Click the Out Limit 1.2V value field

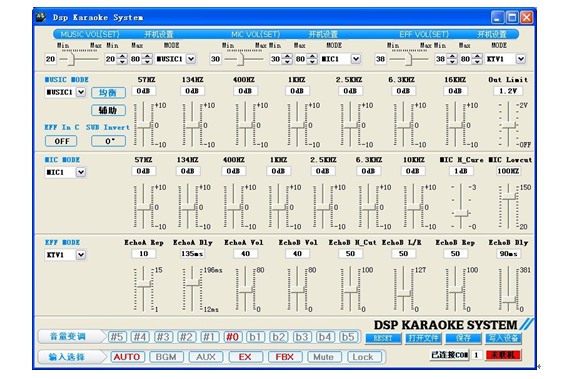pyautogui.click(x=508, y=91)
